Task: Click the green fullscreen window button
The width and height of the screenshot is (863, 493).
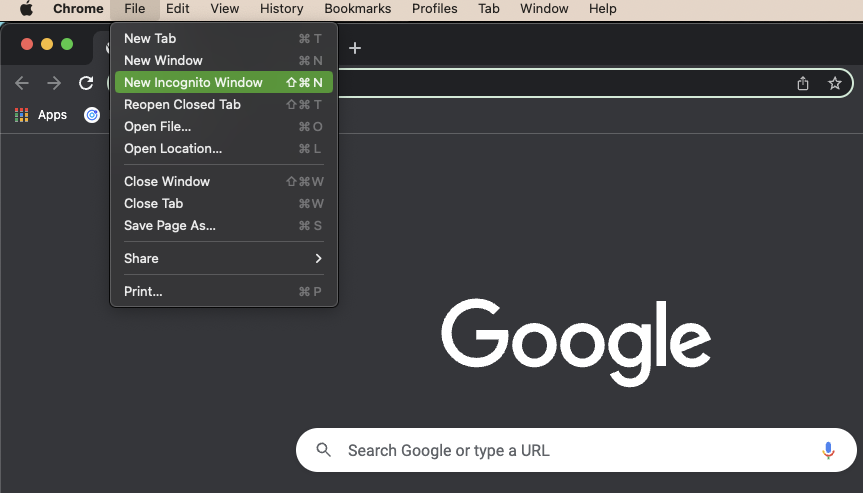Action: tap(67, 44)
